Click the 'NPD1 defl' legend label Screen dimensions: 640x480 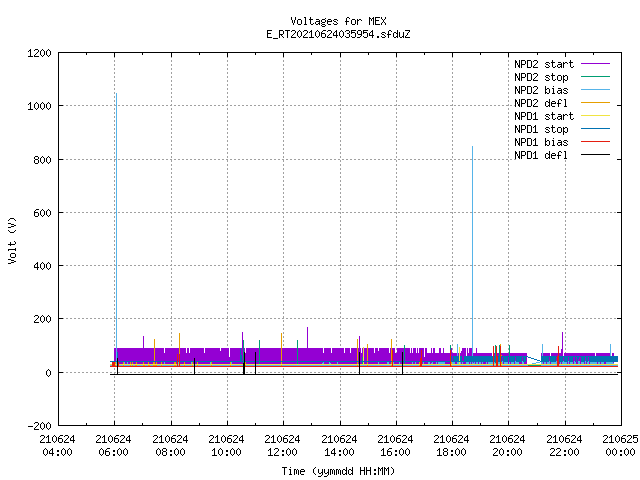[541, 156]
